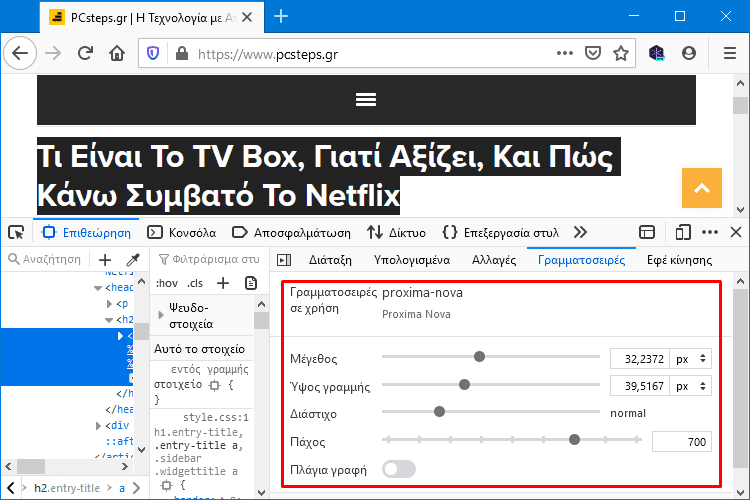The image size is (750, 500).
Task: Collapse the <h2 node in markup
Action: click(x=109, y=320)
